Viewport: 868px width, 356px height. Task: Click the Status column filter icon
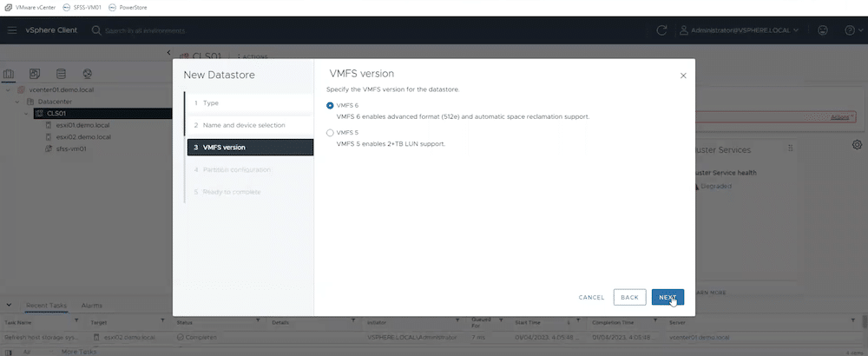pos(259,320)
